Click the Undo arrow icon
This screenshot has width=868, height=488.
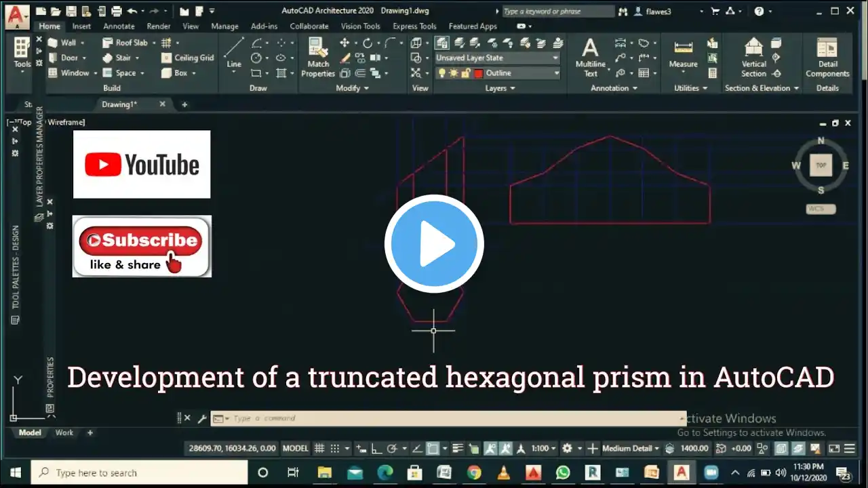[x=132, y=11]
